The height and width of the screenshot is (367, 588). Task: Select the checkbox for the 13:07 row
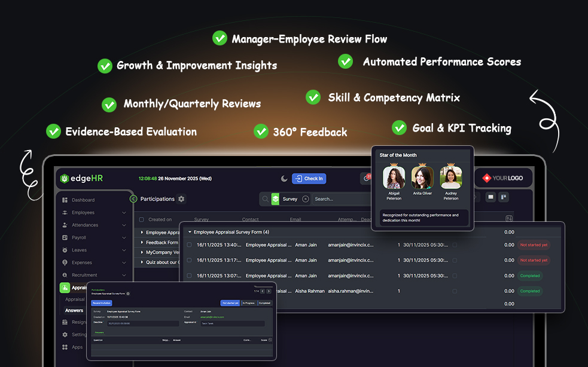[x=189, y=276]
